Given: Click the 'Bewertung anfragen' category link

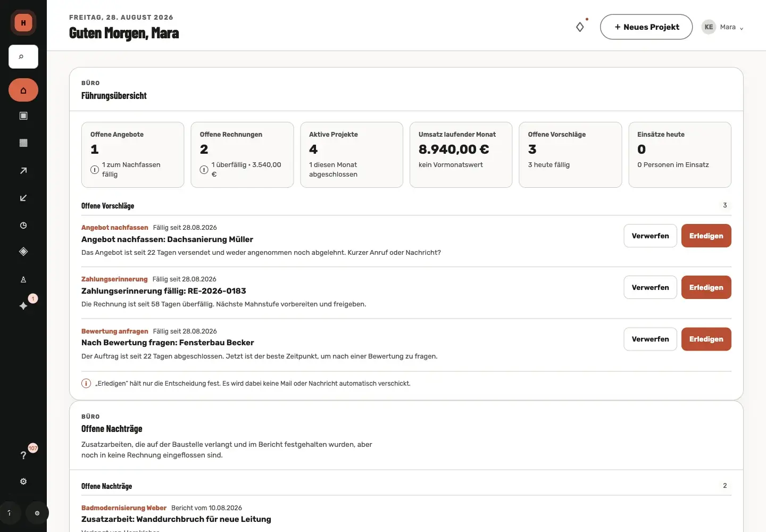Looking at the screenshot, I should click(114, 331).
